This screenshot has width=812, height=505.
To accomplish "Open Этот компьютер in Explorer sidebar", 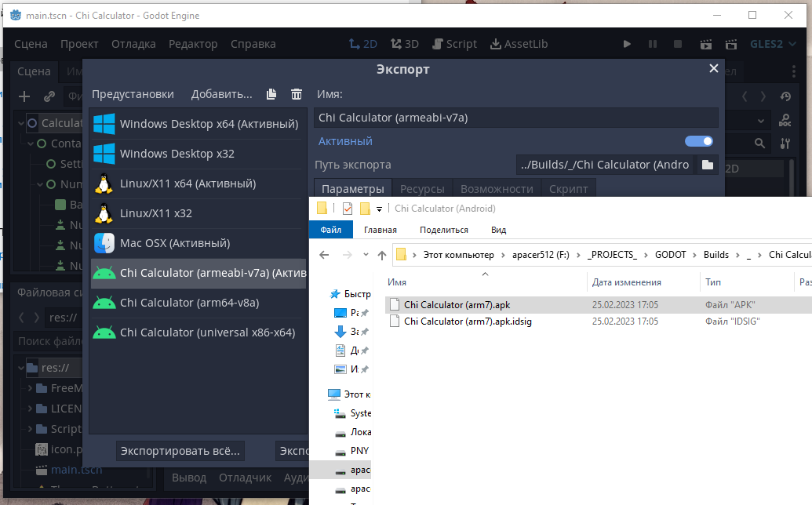I will 350,394.
